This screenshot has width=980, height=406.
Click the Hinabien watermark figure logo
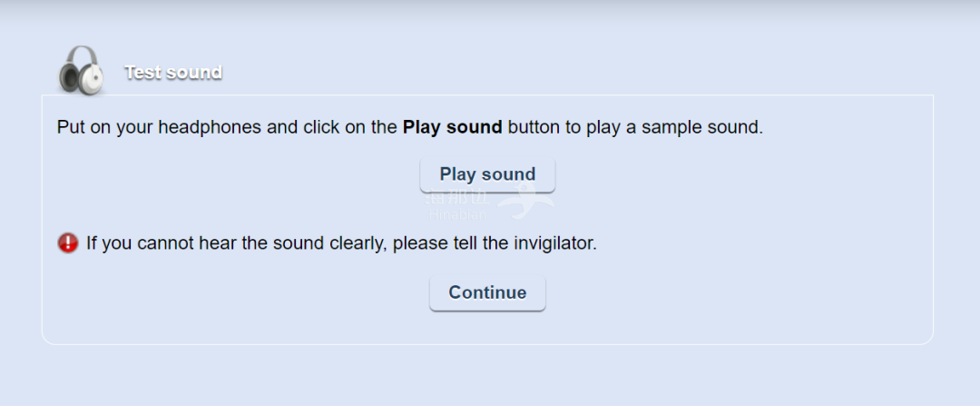pyautogui.click(x=525, y=202)
